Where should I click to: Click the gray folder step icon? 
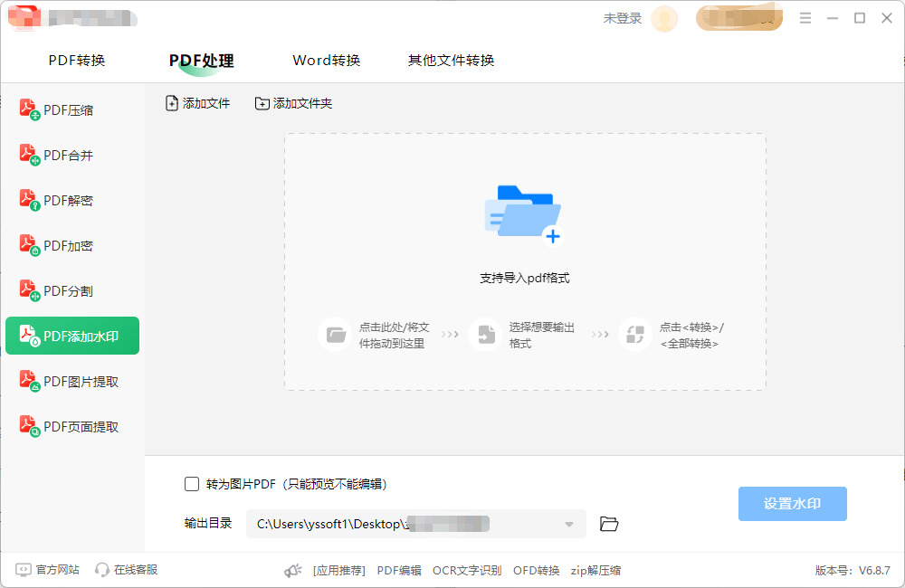[336, 335]
